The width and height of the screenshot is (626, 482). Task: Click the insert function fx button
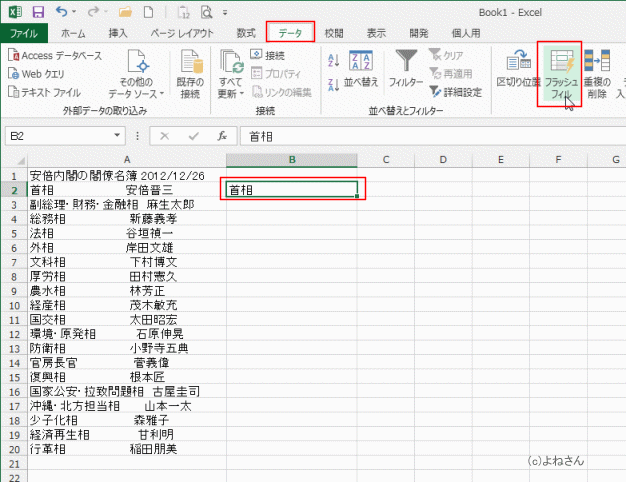[x=222, y=136]
